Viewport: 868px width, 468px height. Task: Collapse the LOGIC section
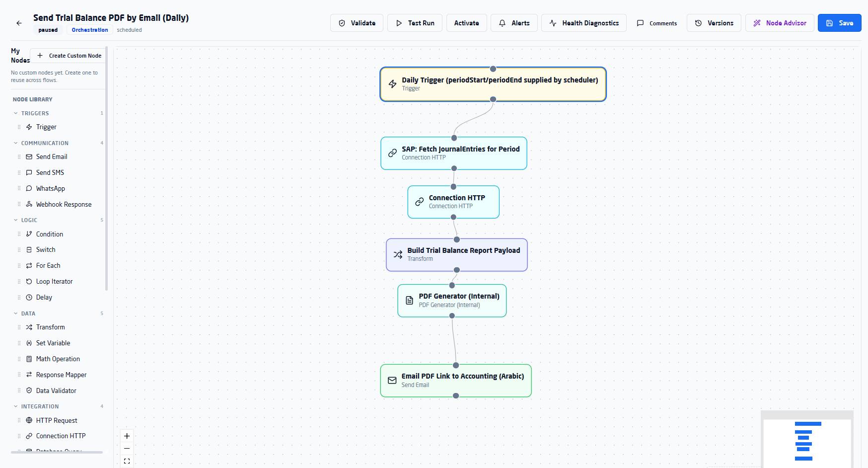(16, 220)
